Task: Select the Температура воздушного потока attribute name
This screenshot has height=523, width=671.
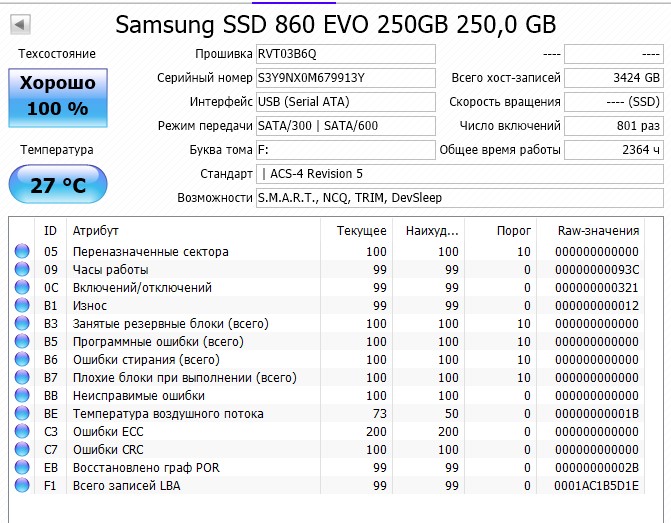Action: 168,414
